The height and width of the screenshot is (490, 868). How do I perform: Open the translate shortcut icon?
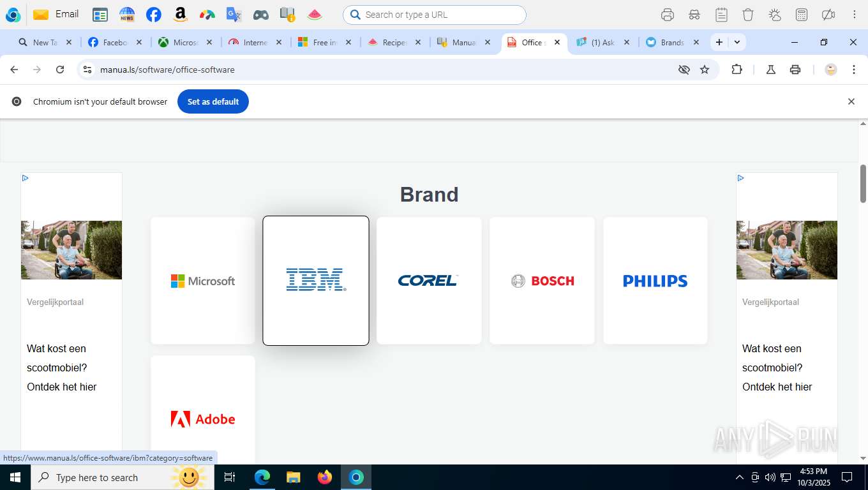click(234, 15)
